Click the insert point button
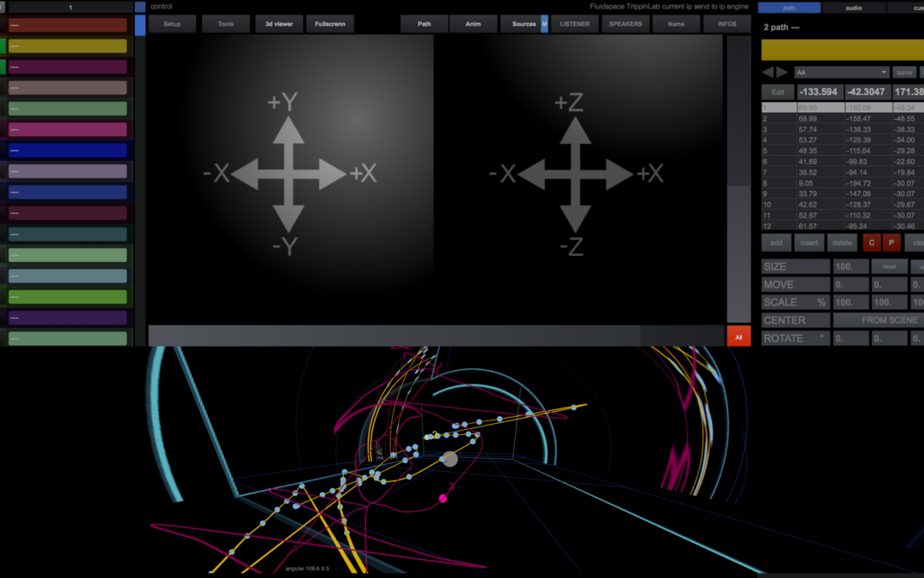The width and height of the screenshot is (924, 578). coord(809,242)
